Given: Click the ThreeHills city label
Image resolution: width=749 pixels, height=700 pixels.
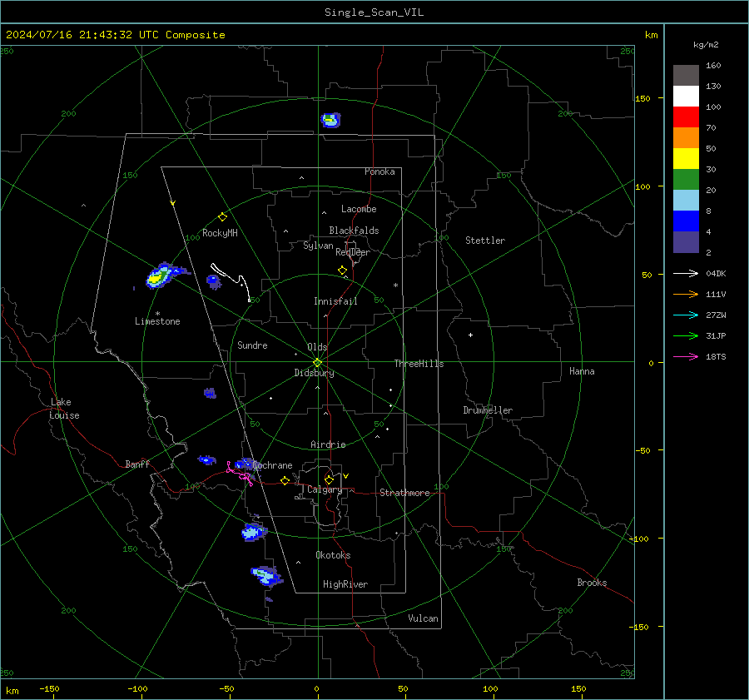Looking at the screenshot, I should pyautogui.click(x=419, y=364).
